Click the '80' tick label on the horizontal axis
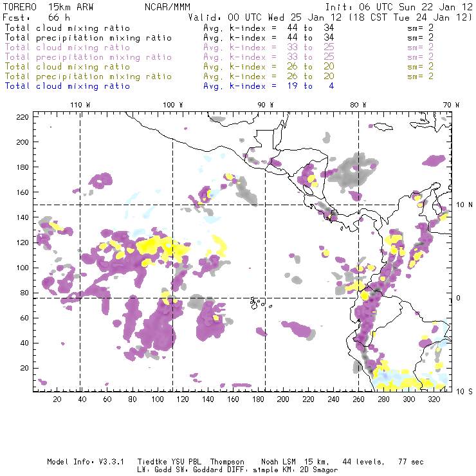476x476 pixels. pos(133,399)
